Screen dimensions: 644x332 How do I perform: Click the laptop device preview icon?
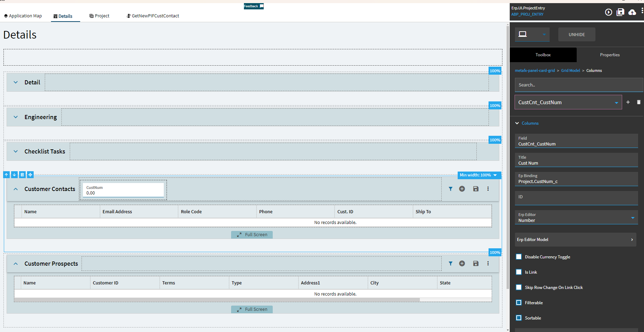[x=523, y=34]
